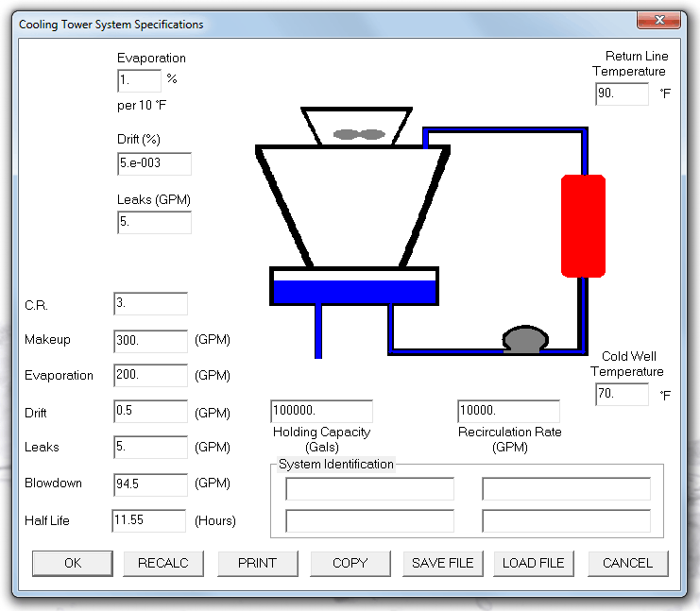Select the Cold Well Temperature field

coord(622,395)
